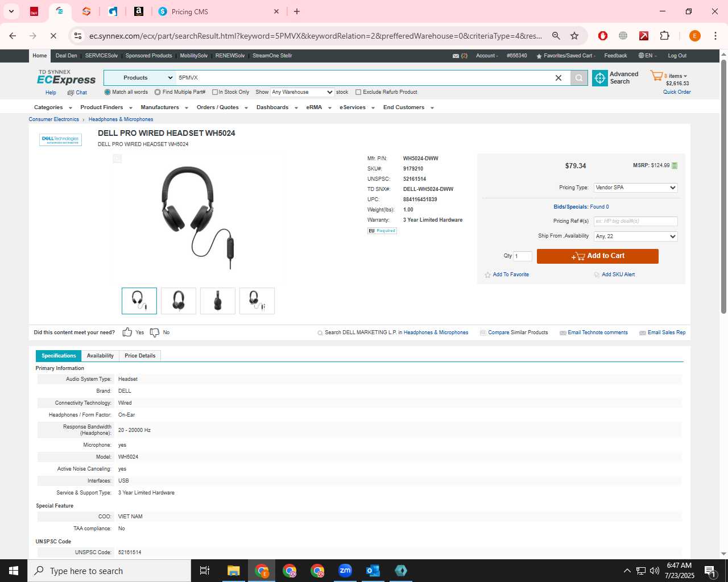The height and width of the screenshot is (582, 728).
Task: Open the shopping cart icon
Action: 656,76
